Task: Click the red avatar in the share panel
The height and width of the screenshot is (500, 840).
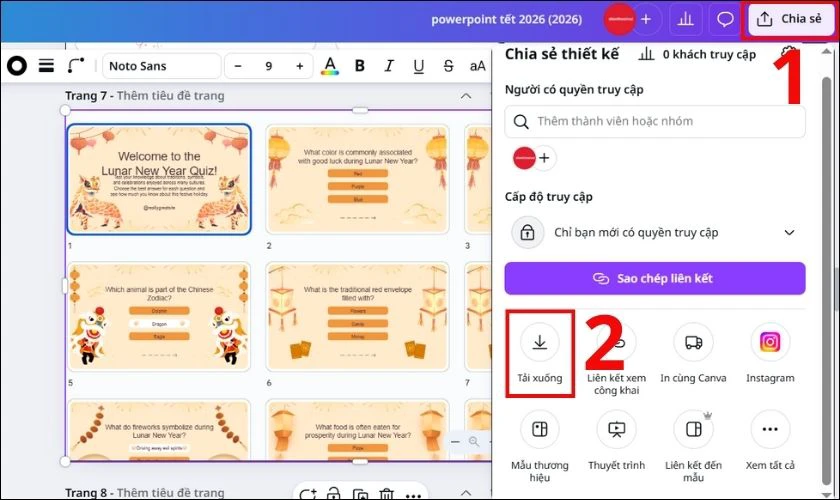Action: (524, 158)
